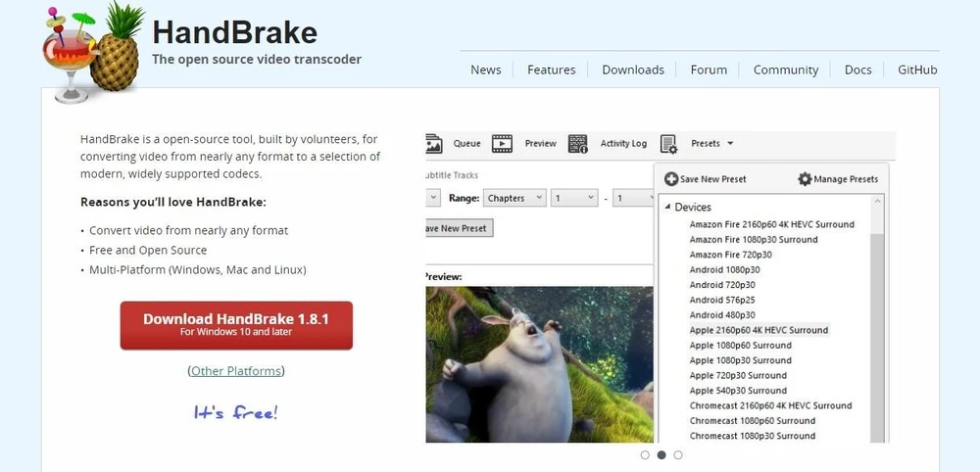Viewport: 980px width, 472px height.
Task: Select Apple 720p30 Surround preset
Action: (x=738, y=375)
